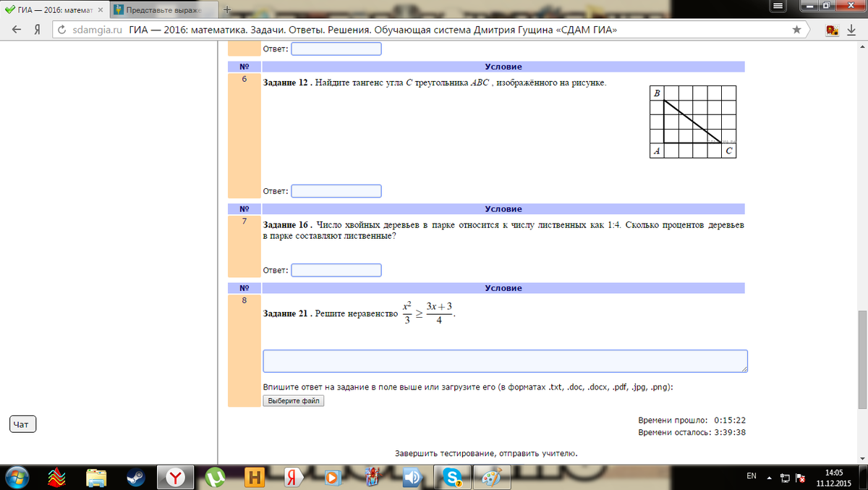Open uTorrent from the taskbar
The image size is (868, 490).
pyautogui.click(x=215, y=477)
